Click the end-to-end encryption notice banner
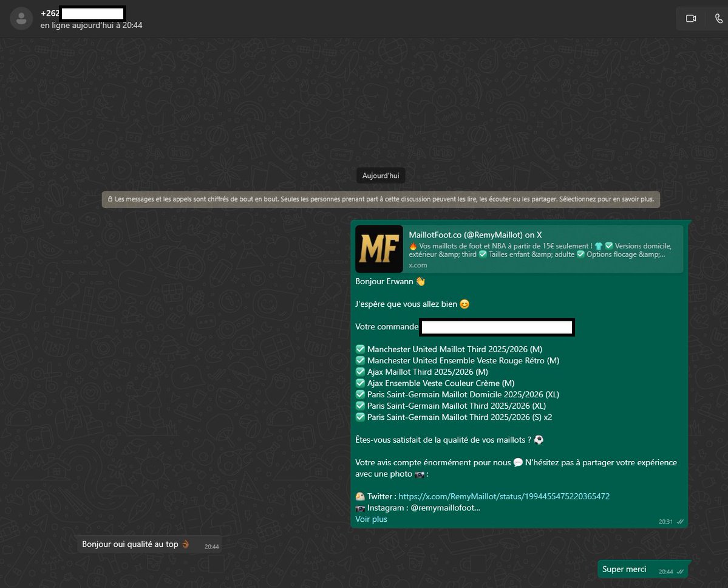Screen dimensions: 728x588 tap(381, 199)
